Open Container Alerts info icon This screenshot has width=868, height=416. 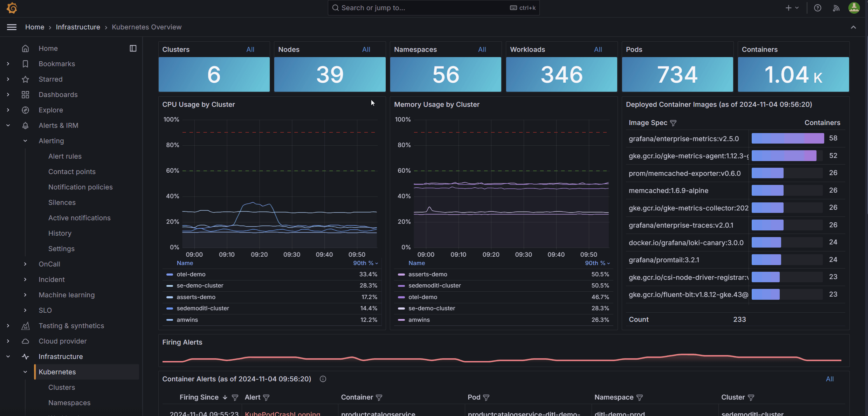tap(323, 379)
